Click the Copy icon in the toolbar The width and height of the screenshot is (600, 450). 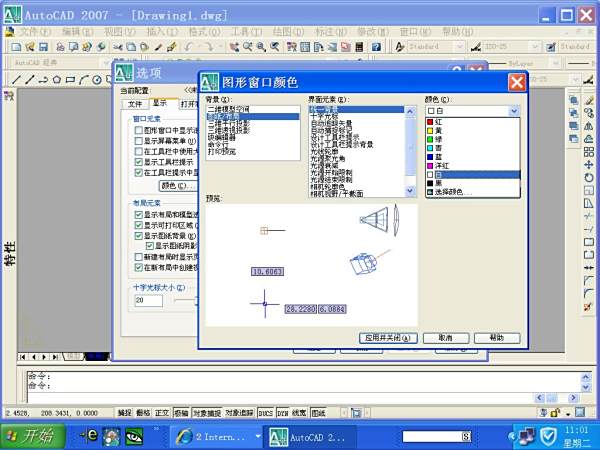click(x=131, y=47)
